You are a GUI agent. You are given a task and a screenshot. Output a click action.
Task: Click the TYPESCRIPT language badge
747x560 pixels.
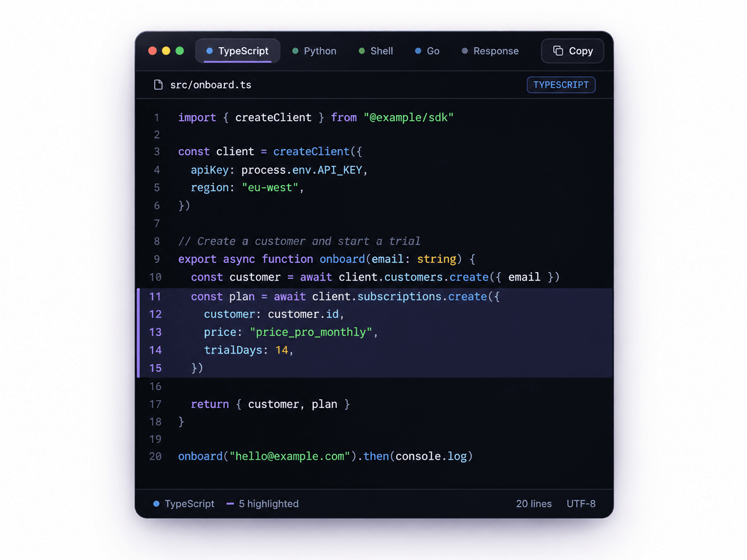561,85
